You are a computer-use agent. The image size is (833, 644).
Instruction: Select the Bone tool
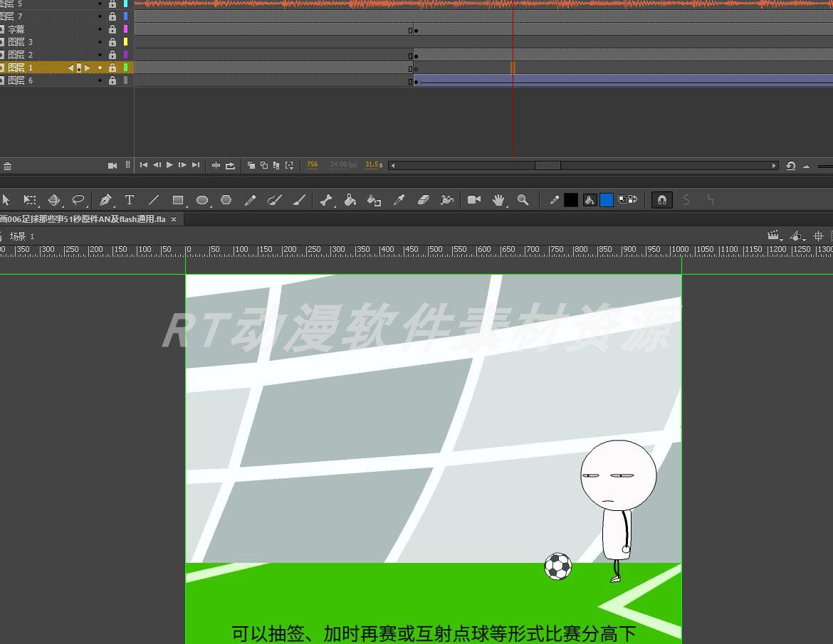[326, 200]
